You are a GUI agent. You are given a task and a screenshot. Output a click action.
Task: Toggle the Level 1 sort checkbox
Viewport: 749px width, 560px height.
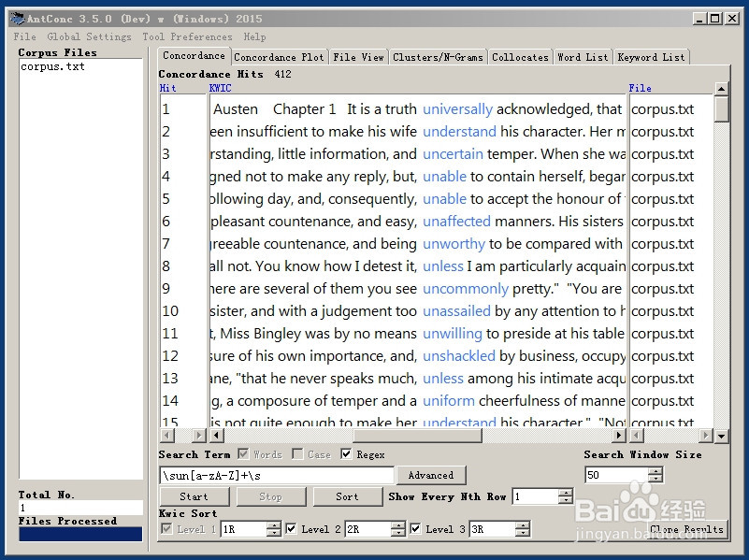point(166,529)
